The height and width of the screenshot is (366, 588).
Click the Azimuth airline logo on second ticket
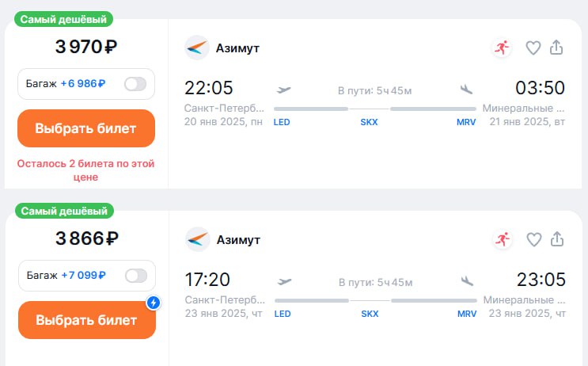[196, 239]
